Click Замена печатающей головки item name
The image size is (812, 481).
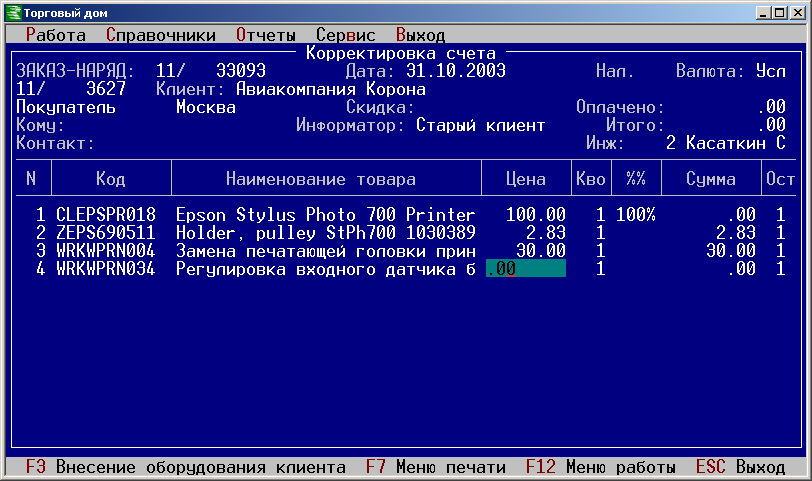tap(325, 251)
